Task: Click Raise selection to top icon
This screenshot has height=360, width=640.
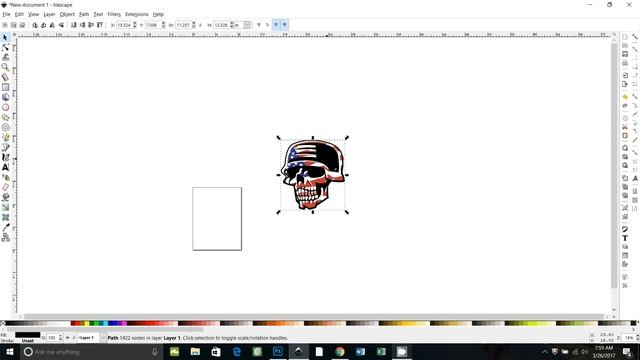Action: coord(100,25)
